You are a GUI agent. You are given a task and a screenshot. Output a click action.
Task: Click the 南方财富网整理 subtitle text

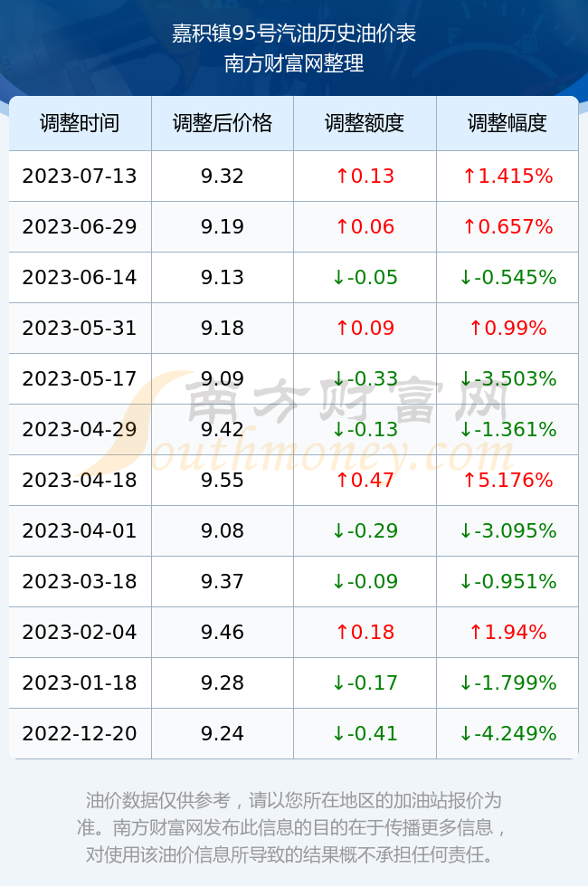click(x=294, y=62)
